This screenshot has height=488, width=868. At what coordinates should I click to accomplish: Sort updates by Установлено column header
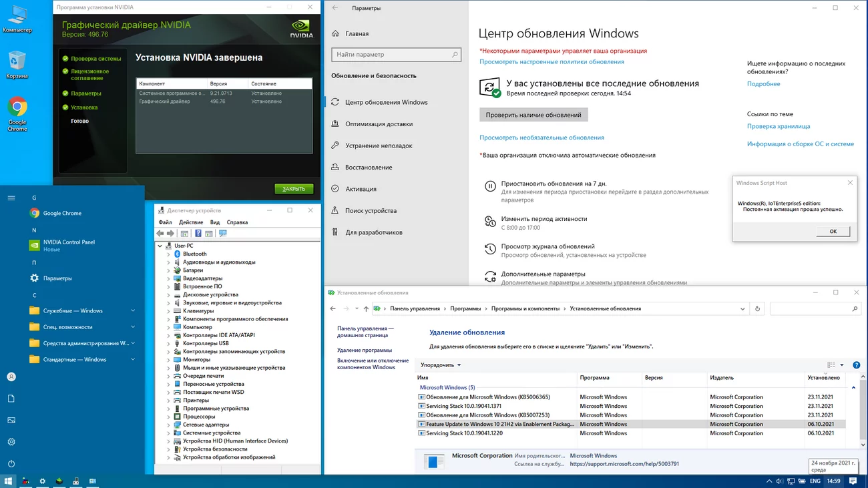[823, 378]
